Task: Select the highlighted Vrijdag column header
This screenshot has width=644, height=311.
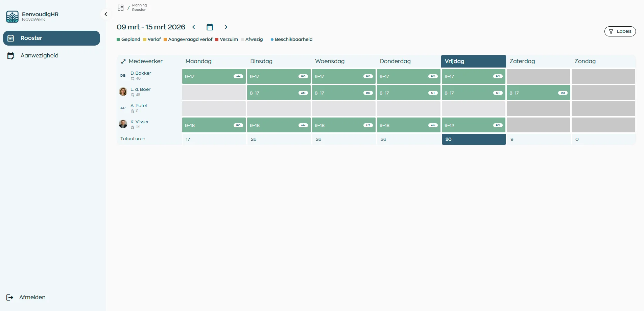Action: click(x=473, y=61)
